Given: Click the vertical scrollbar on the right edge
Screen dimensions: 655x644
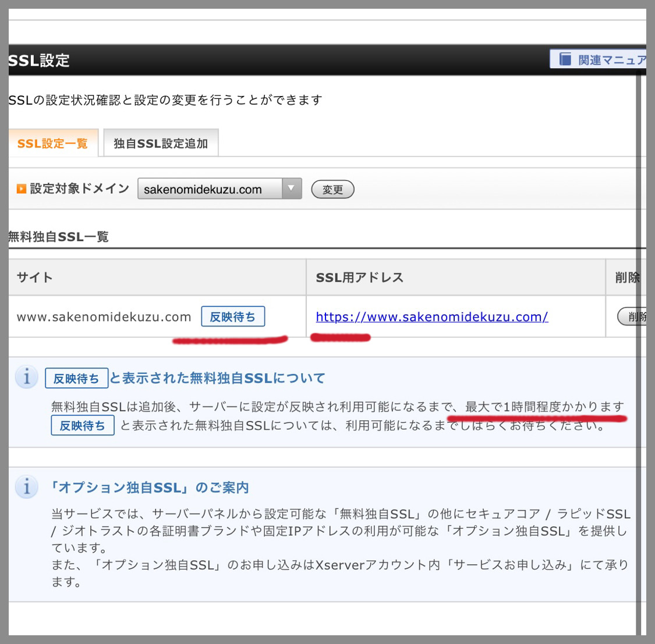Looking at the screenshot, I should click(639, 349).
